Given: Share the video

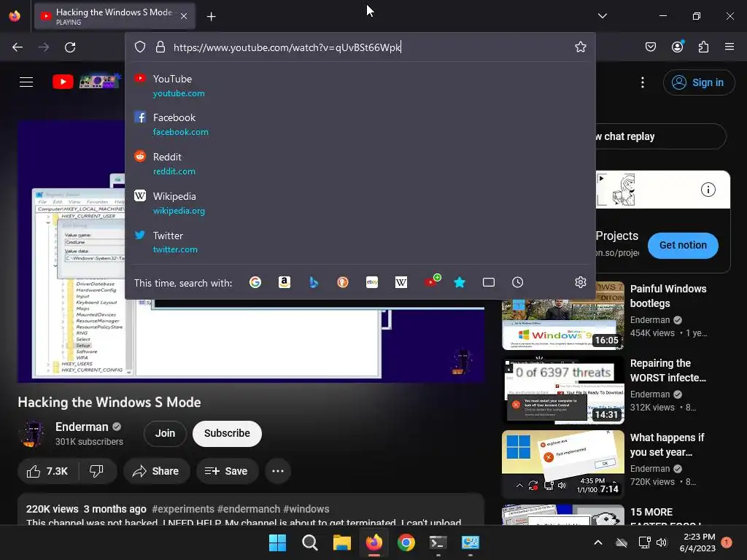Looking at the screenshot, I should coord(156,472).
